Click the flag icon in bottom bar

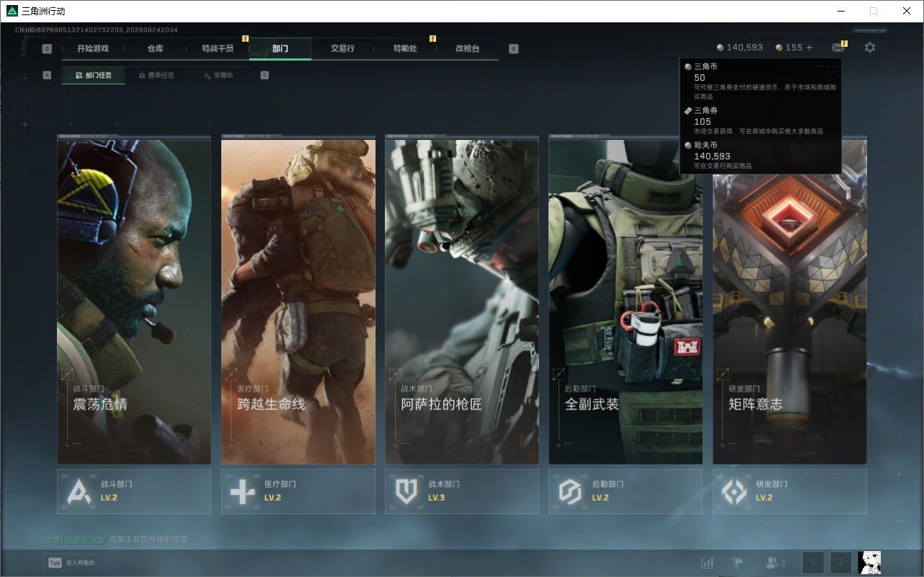point(737,563)
